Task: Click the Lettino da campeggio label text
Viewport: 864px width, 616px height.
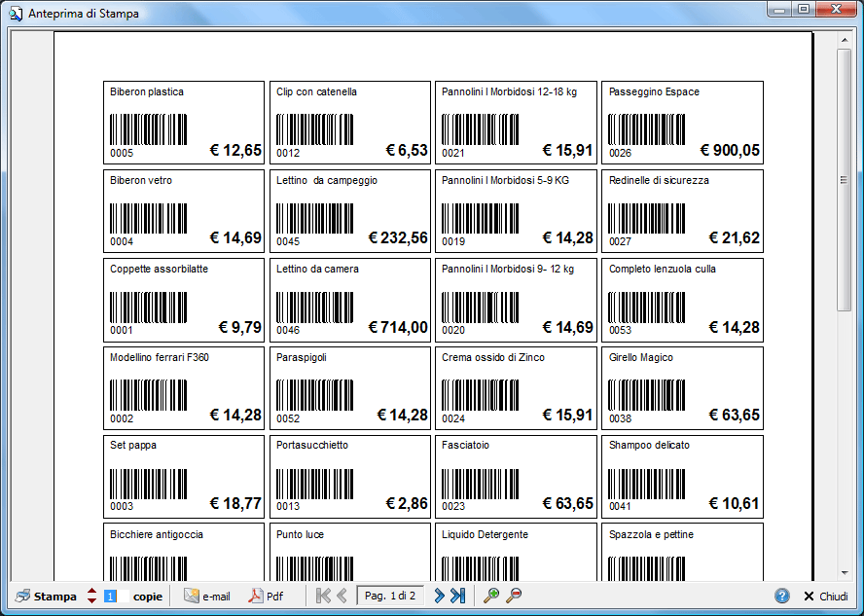Action: pyautogui.click(x=327, y=180)
